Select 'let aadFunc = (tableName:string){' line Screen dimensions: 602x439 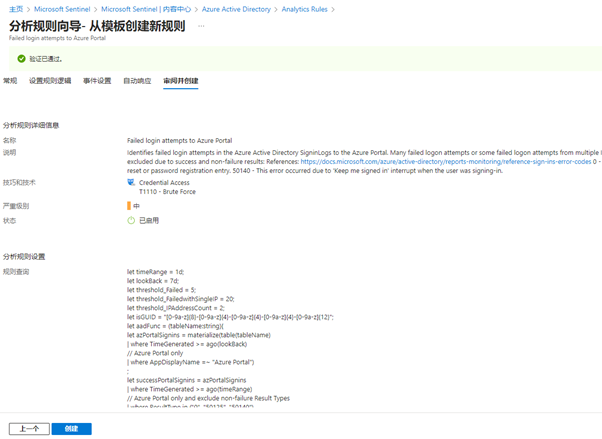[175, 326]
